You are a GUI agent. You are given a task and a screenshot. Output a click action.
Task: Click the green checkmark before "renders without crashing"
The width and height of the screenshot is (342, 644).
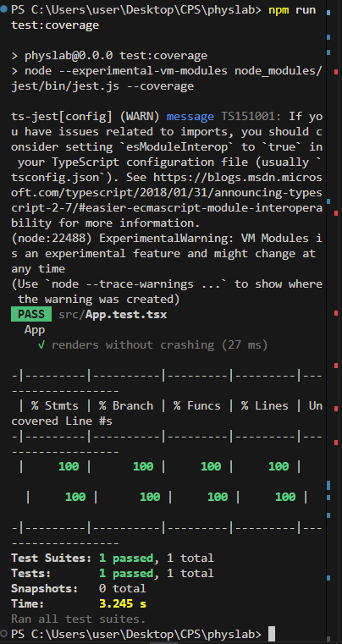point(41,345)
